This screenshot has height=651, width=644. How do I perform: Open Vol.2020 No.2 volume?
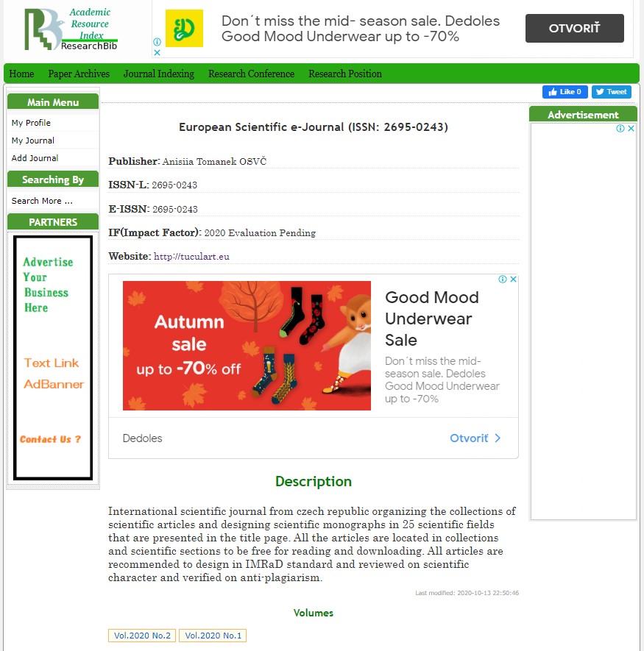point(142,636)
